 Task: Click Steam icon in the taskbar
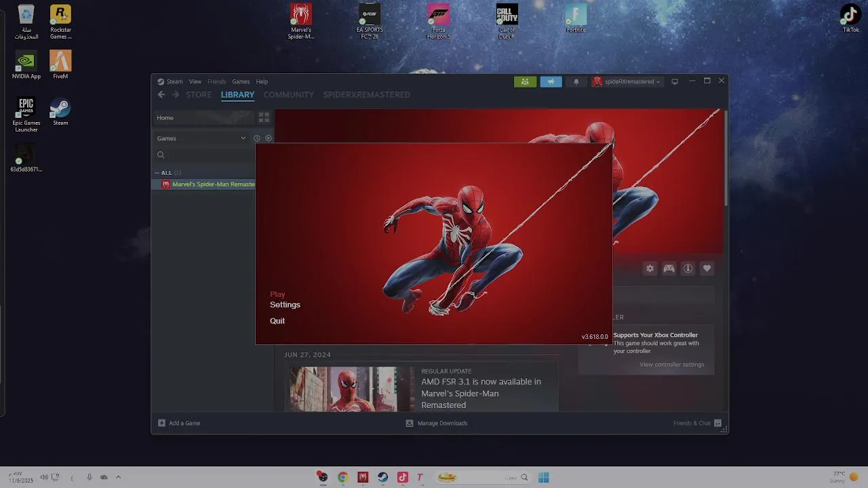tap(382, 477)
